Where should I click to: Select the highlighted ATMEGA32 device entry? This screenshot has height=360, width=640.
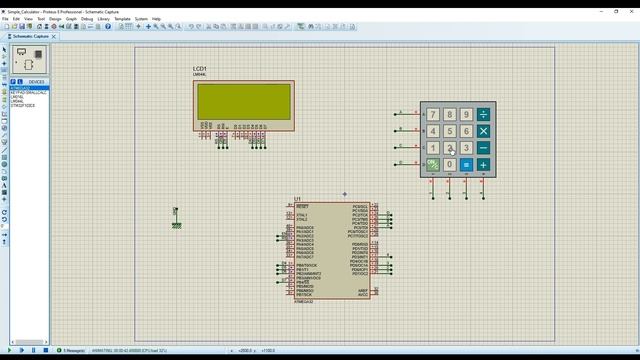pyautogui.click(x=29, y=88)
